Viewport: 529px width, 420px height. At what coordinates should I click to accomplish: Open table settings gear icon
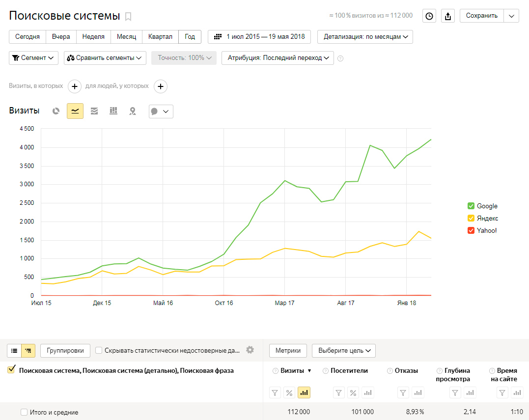click(250, 350)
